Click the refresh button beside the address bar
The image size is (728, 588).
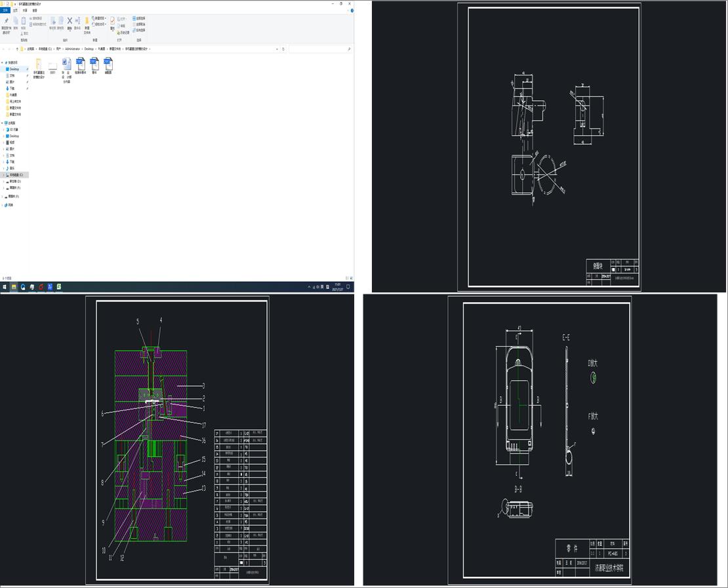283,49
